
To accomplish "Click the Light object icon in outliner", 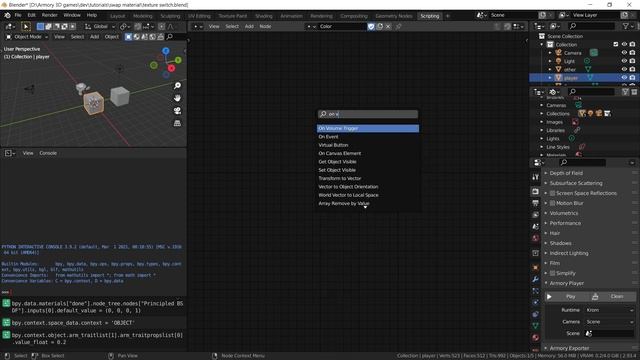I will pyautogui.click(x=558, y=61).
